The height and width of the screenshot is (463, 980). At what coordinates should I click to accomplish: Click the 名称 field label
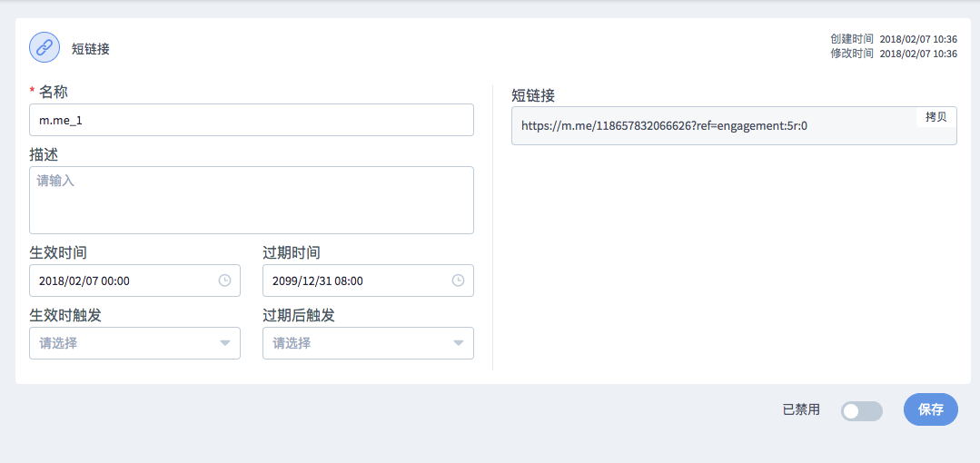(x=54, y=92)
